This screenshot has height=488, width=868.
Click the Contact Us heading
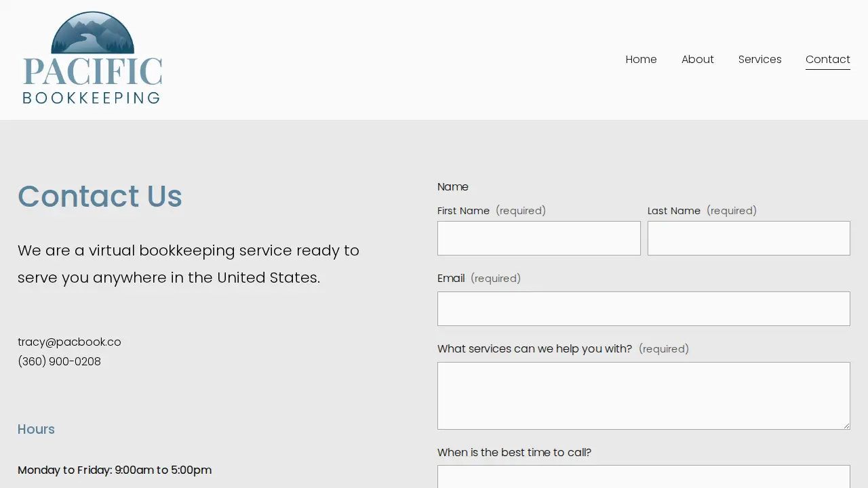(x=100, y=196)
